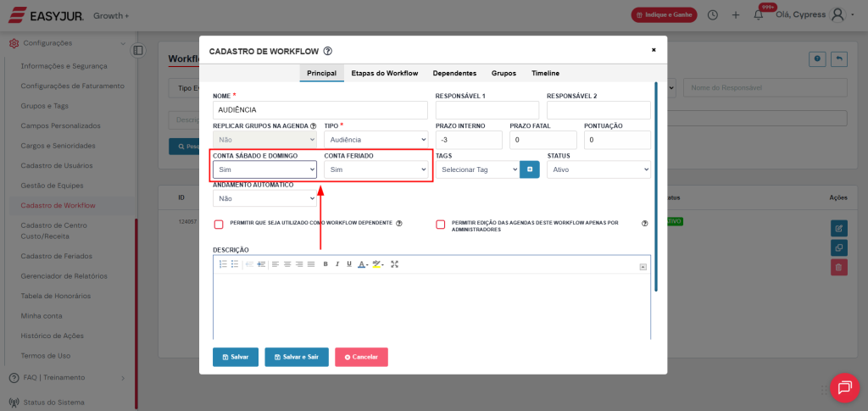868x411 pixels.
Task: Insert a numbered list in the description
Action: pyautogui.click(x=223, y=264)
